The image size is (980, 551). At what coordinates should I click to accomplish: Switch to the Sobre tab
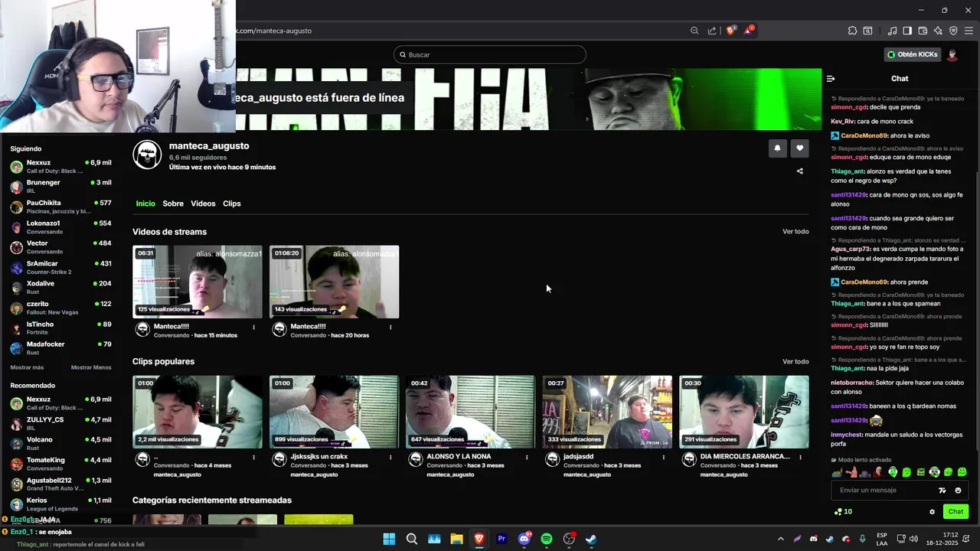coord(173,204)
